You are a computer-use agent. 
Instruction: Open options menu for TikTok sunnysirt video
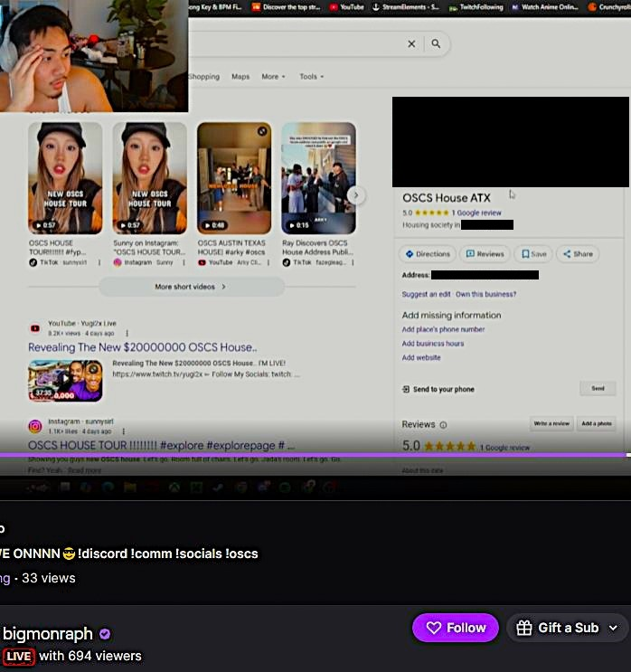coord(99,262)
